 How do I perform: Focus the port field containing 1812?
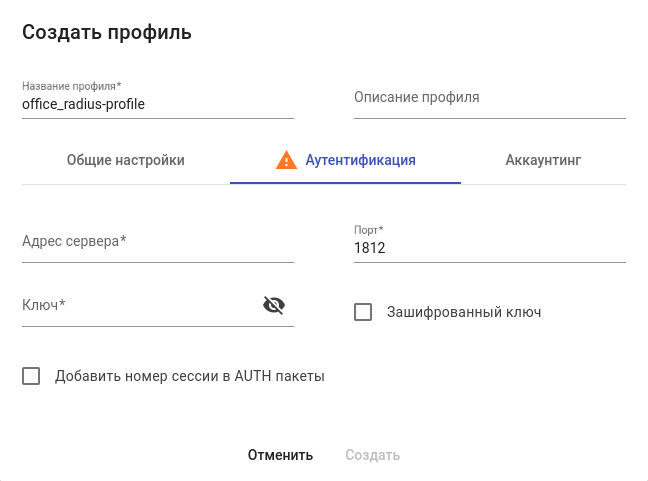pyautogui.click(x=489, y=247)
